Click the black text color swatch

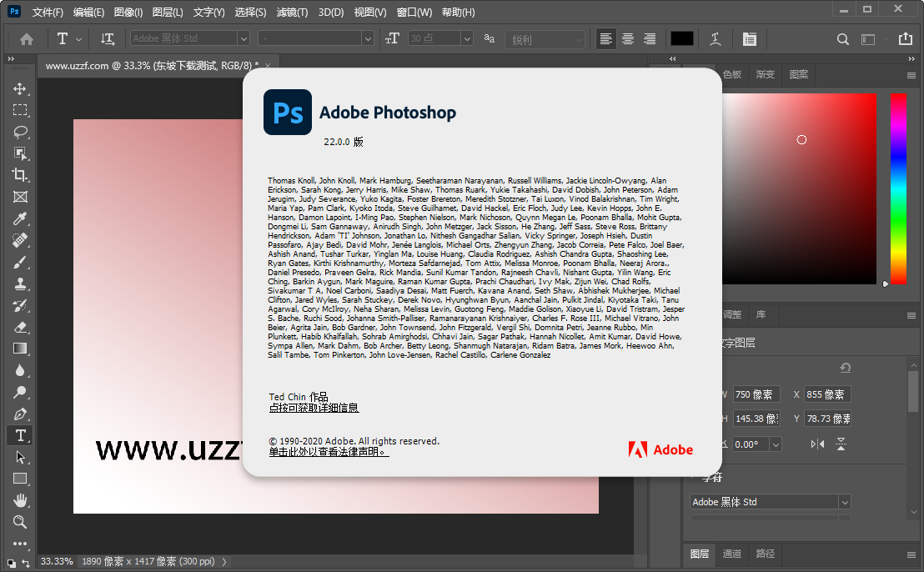pyautogui.click(x=682, y=39)
